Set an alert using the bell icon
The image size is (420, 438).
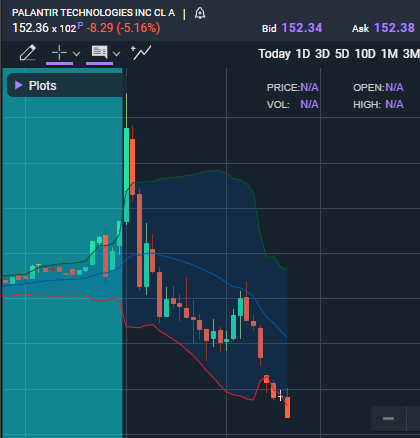click(x=200, y=13)
